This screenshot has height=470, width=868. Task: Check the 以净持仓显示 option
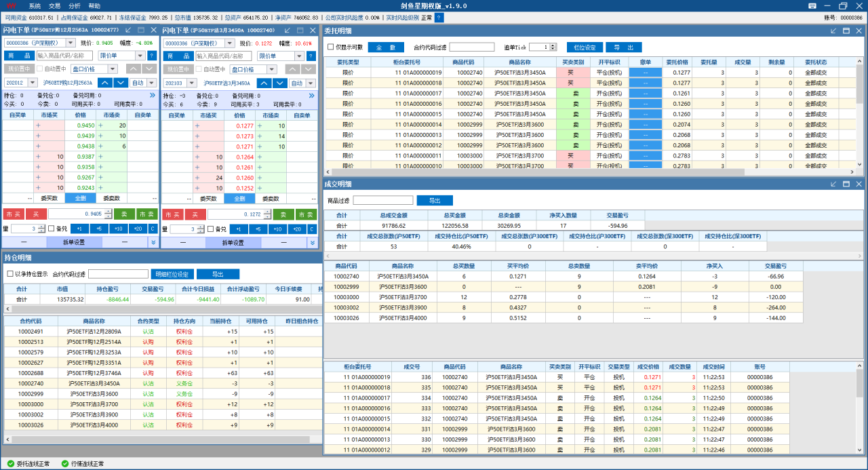(10, 274)
